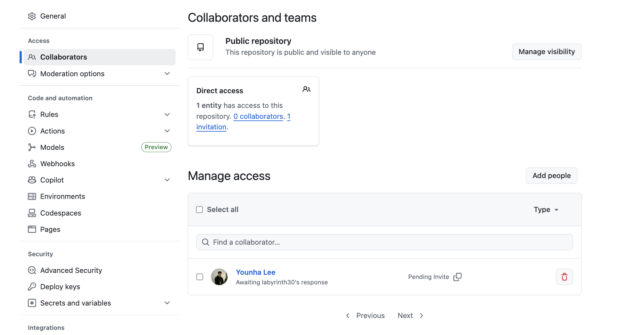
Task: Open the Type filter dropdown
Action: coord(546,209)
